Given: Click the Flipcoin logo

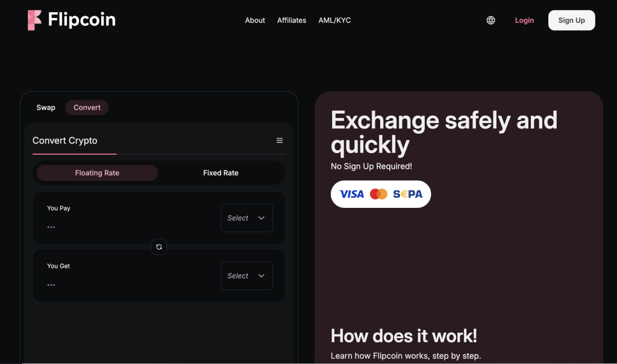Looking at the screenshot, I should click(x=72, y=20).
